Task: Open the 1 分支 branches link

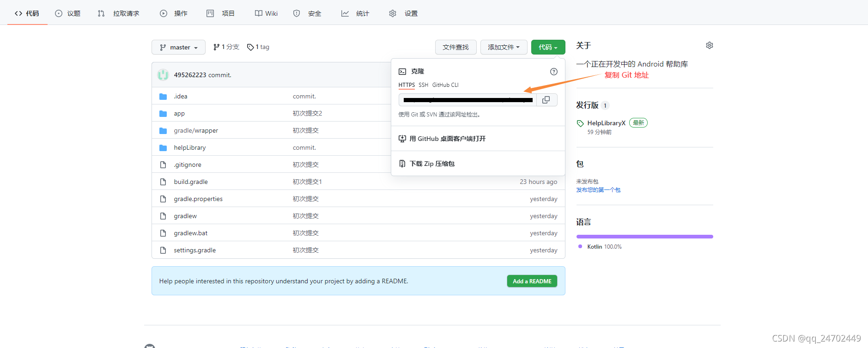Action: [x=226, y=47]
